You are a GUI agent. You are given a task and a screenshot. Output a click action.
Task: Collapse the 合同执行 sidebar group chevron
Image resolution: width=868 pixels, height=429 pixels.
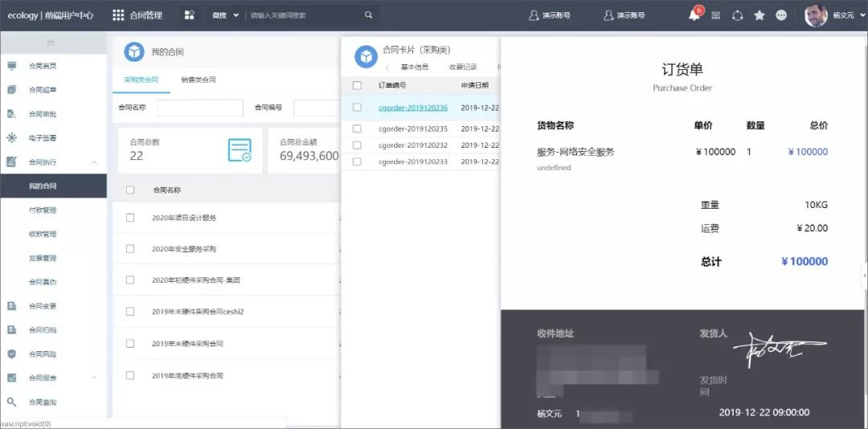point(94,162)
